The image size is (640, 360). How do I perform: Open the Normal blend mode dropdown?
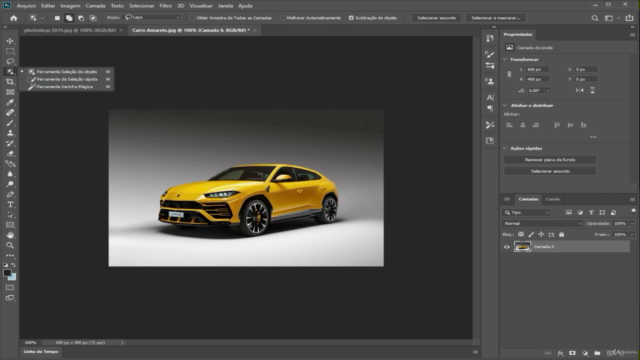[542, 224]
